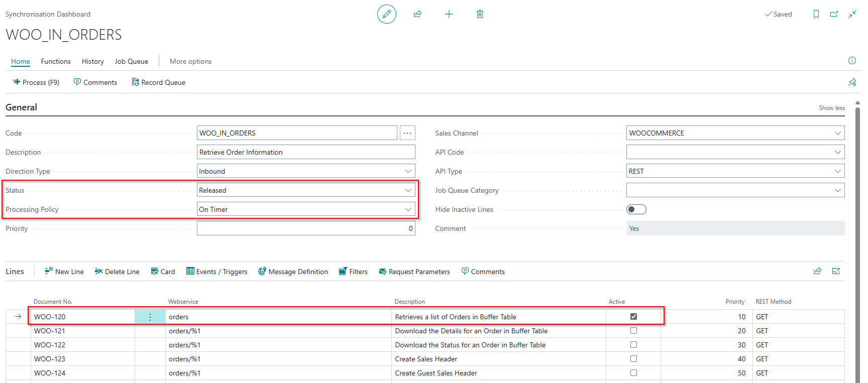This screenshot has width=868, height=383.
Task: Select the WOO-124 document number cell
Action: [83, 373]
